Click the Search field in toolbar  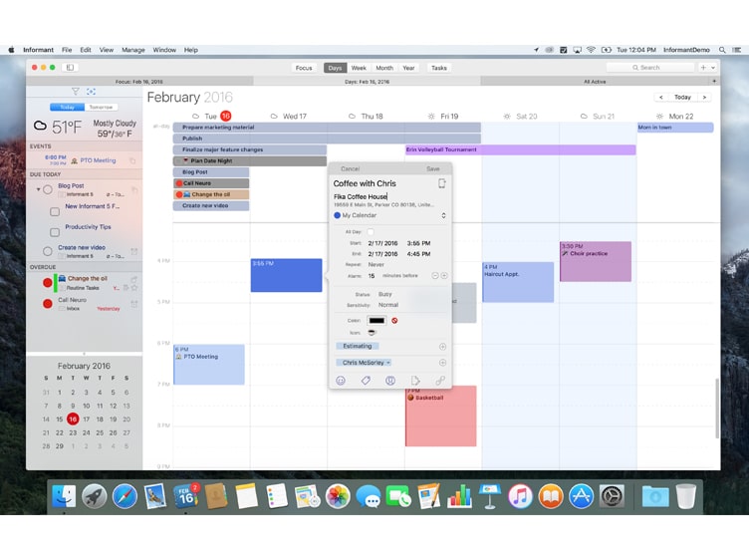[x=650, y=68]
